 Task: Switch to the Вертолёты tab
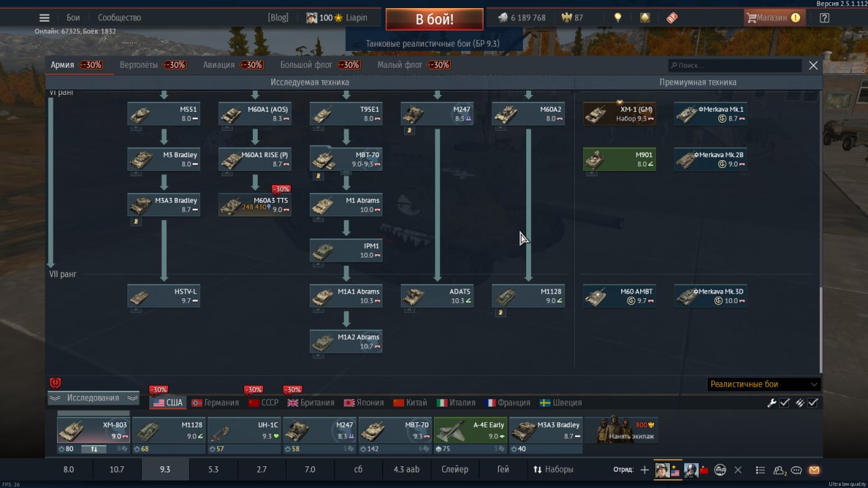coord(153,65)
